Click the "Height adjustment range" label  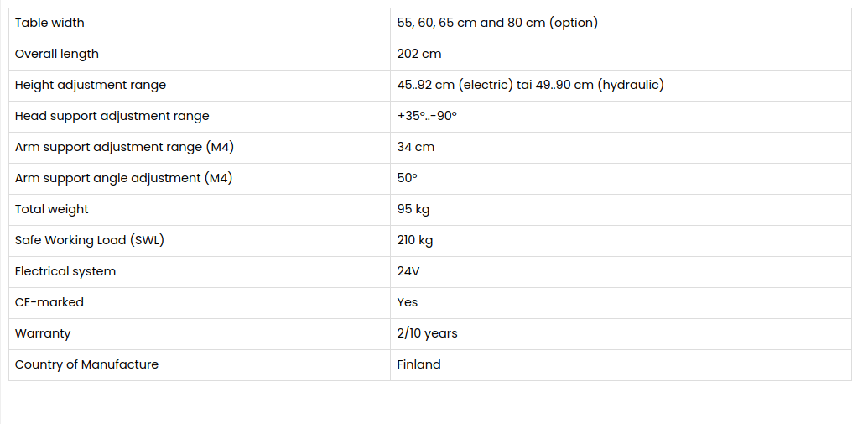pyautogui.click(x=91, y=85)
